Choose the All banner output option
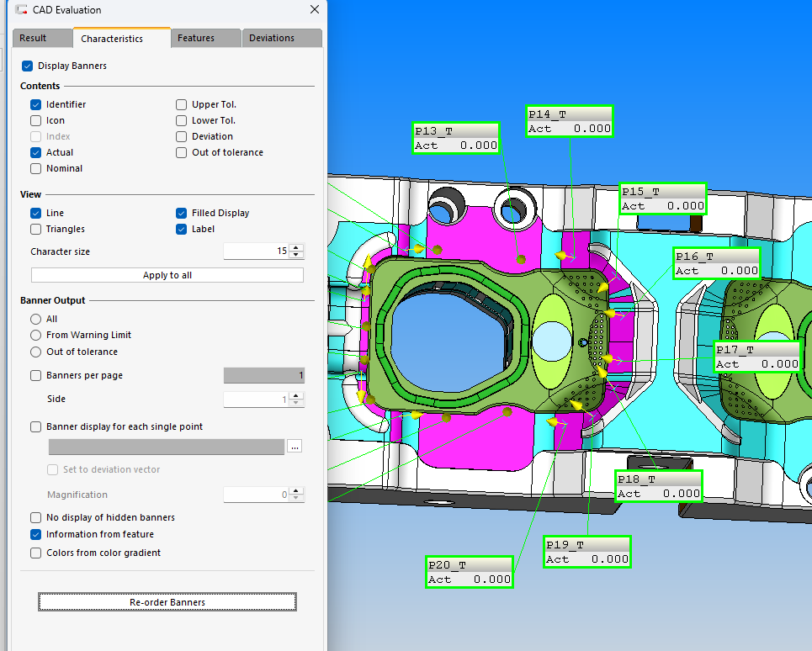The width and height of the screenshot is (812, 651). pyautogui.click(x=35, y=320)
